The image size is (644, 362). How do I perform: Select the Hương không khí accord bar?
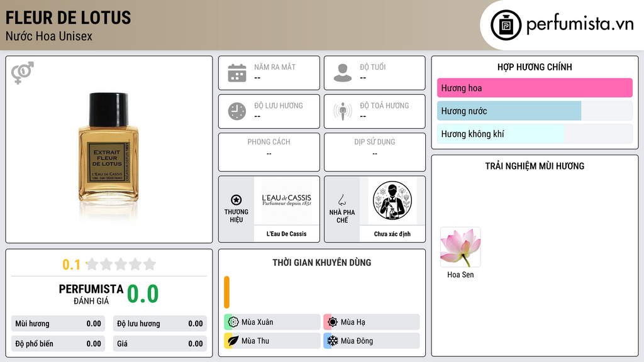535,134
